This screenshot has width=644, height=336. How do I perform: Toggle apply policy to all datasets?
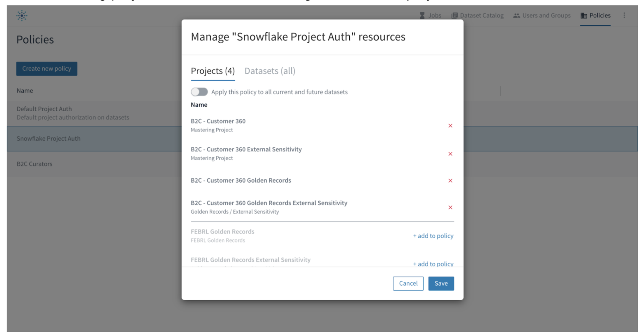tap(199, 92)
